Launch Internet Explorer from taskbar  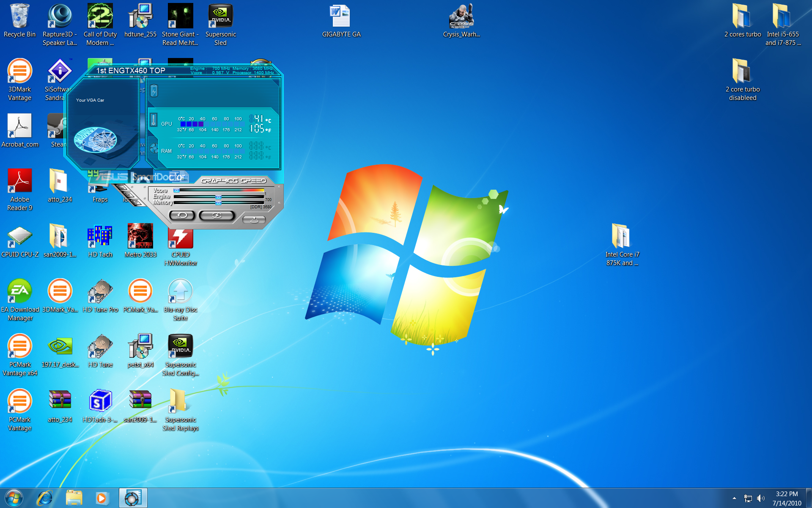(x=44, y=498)
